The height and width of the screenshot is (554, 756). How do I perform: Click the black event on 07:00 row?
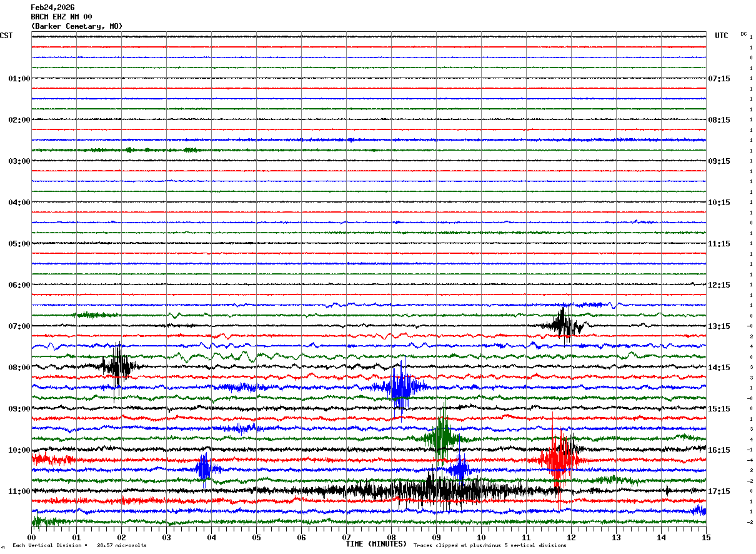(x=564, y=324)
